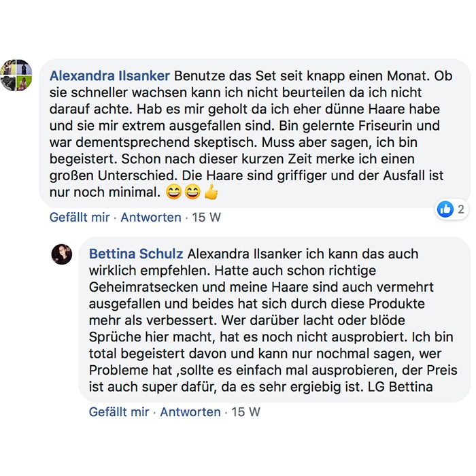Open Bettina Schulz's profile via author name

coord(136,254)
